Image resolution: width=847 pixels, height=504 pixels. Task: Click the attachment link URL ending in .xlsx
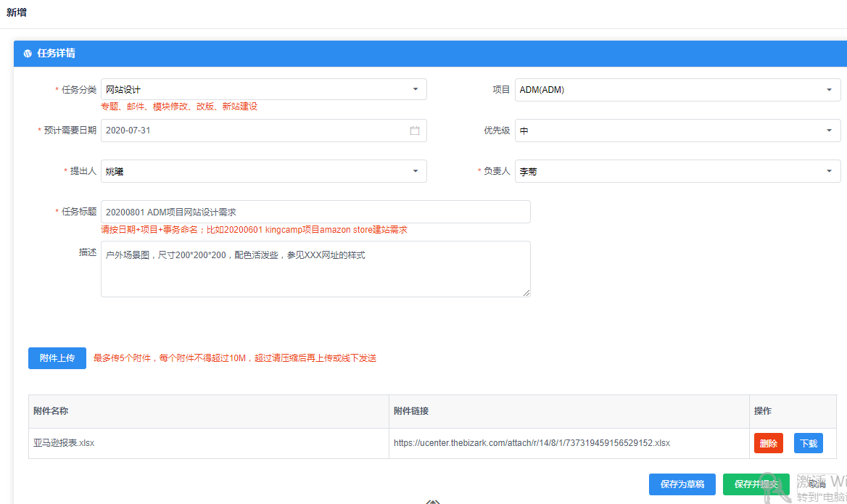[532, 443]
